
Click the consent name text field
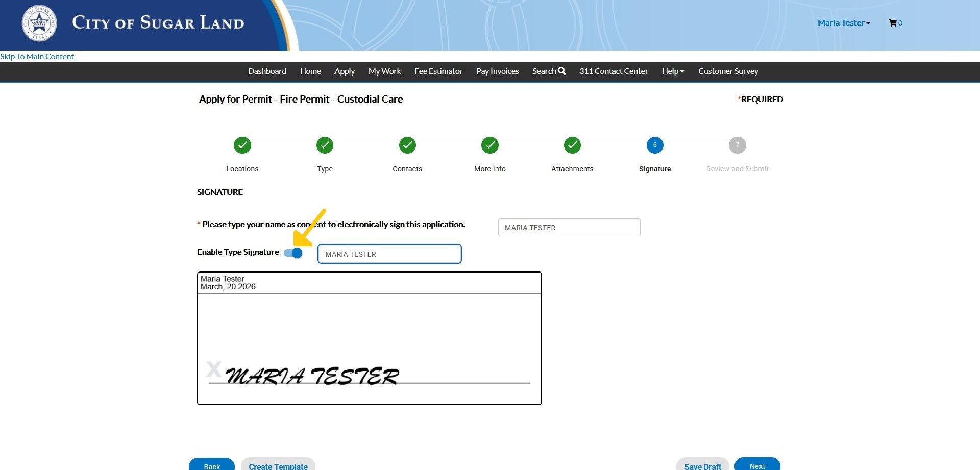click(x=569, y=228)
